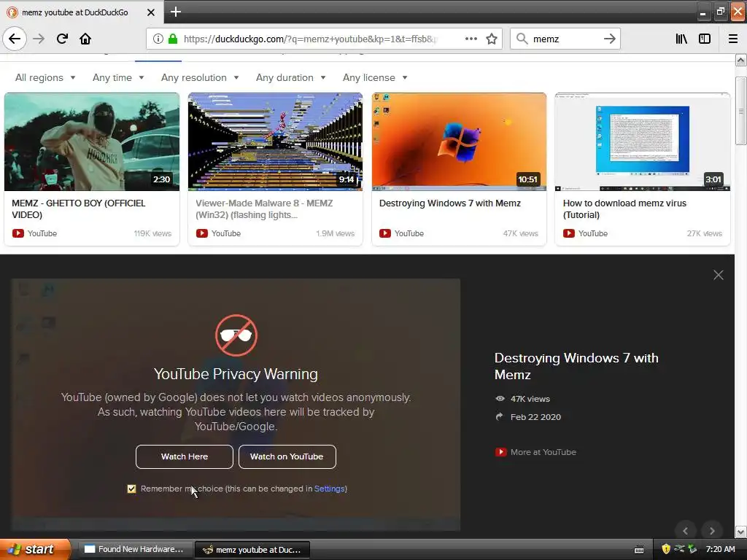Expand the Any time filter
747x560 pixels.
118,77
